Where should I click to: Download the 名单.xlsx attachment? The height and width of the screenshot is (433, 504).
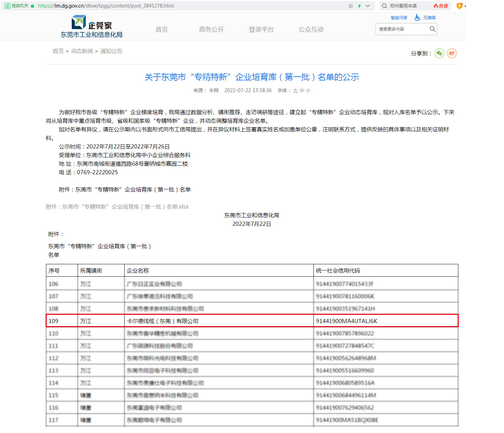[117, 207]
